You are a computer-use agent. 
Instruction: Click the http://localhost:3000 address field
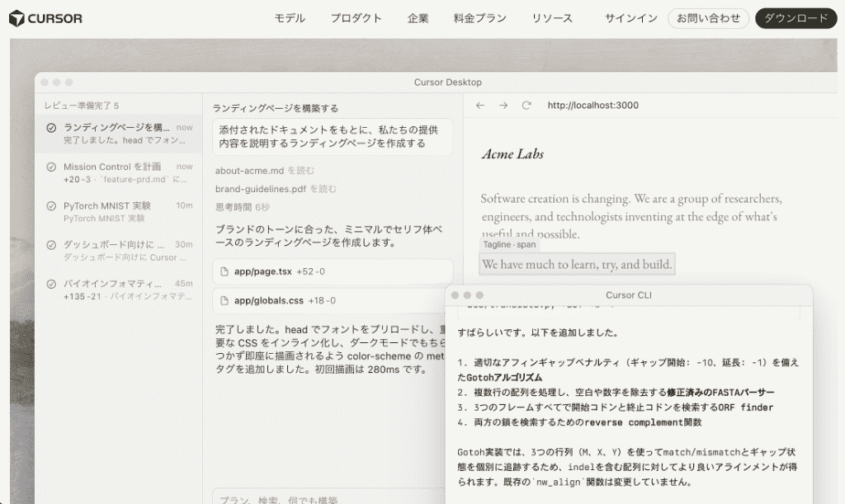(x=592, y=106)
